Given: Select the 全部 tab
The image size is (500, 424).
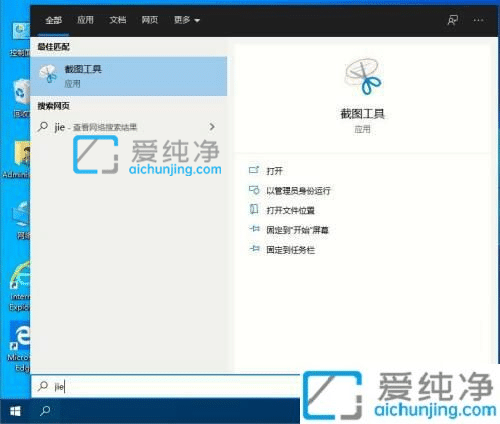Looking at the screenshot, I should (53, 20).
